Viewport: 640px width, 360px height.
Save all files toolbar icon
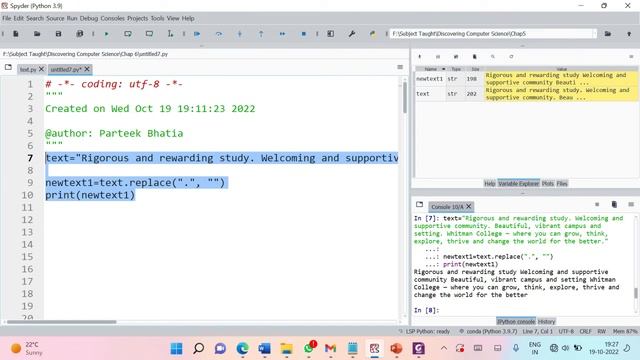[x=80, y=34]
